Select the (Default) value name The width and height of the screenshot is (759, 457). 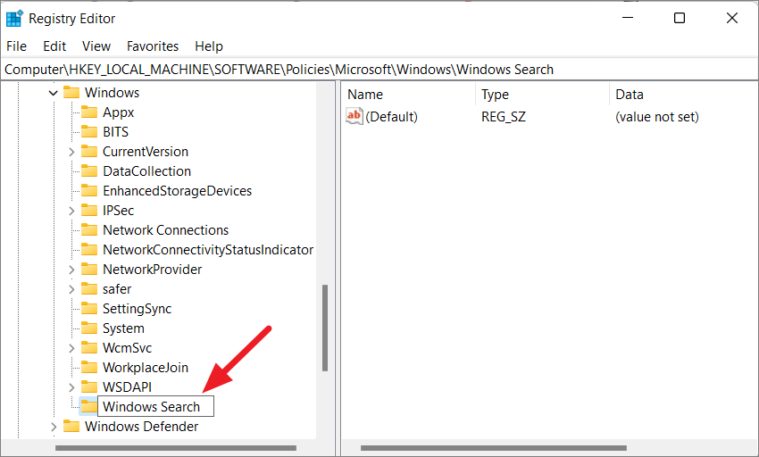tap(392, 117)
